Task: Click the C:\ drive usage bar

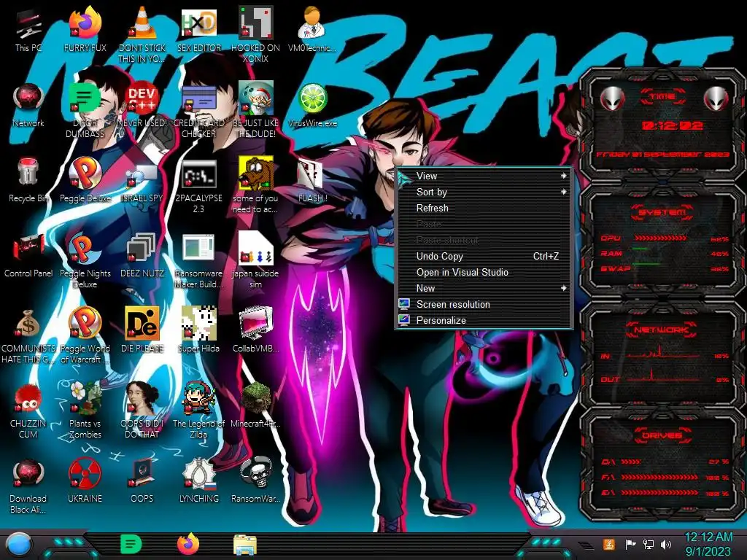Action: [631, 462]
